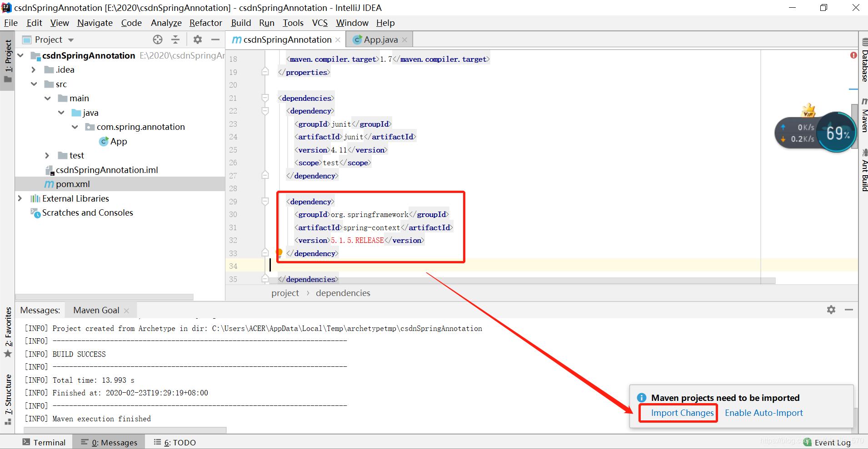Close the App.java editor tab
Viewport: 868px width, 449px height.
(404, 40)
